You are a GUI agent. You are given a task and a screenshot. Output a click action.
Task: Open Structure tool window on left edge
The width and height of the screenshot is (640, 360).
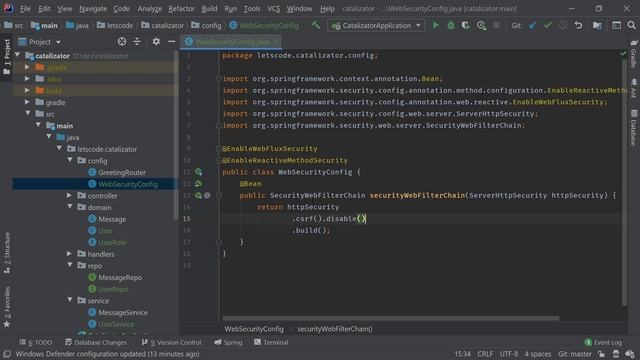tap(7, 253)
